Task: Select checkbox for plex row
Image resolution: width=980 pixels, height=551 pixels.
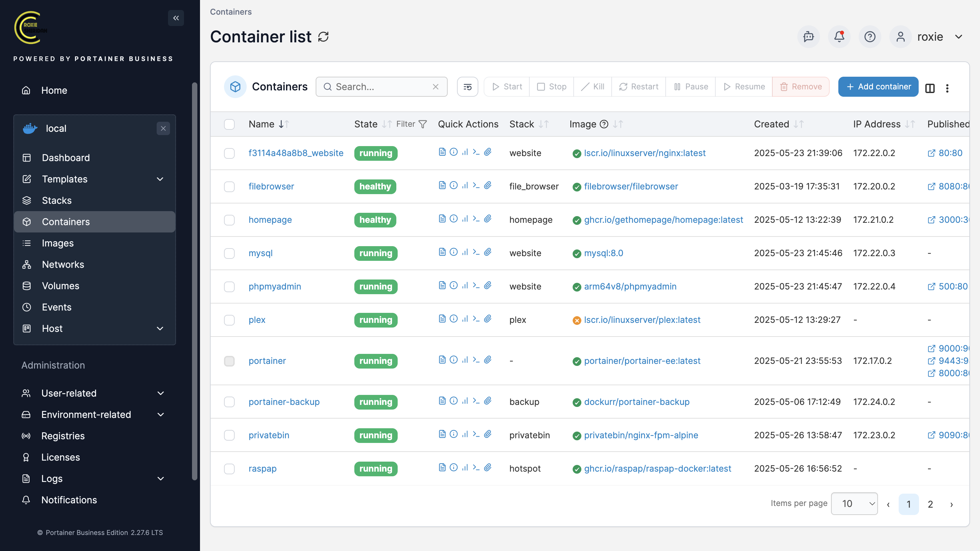Action: [229, 320]
